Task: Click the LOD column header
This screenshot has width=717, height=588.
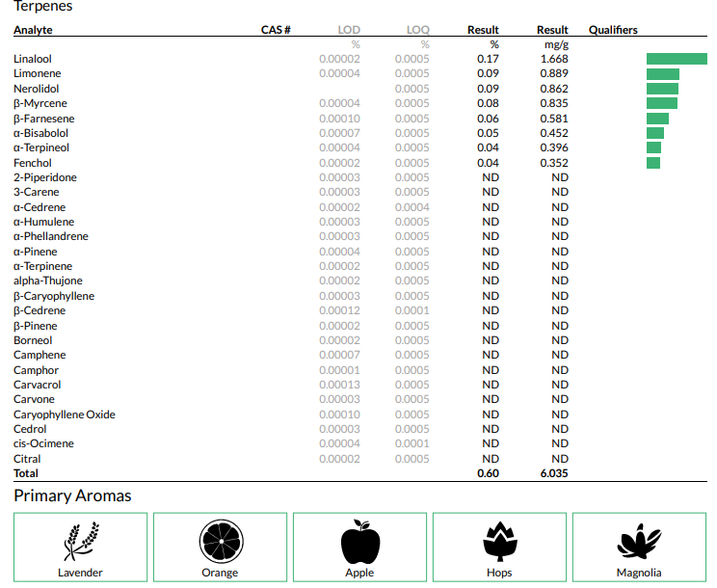Action: 349,30
